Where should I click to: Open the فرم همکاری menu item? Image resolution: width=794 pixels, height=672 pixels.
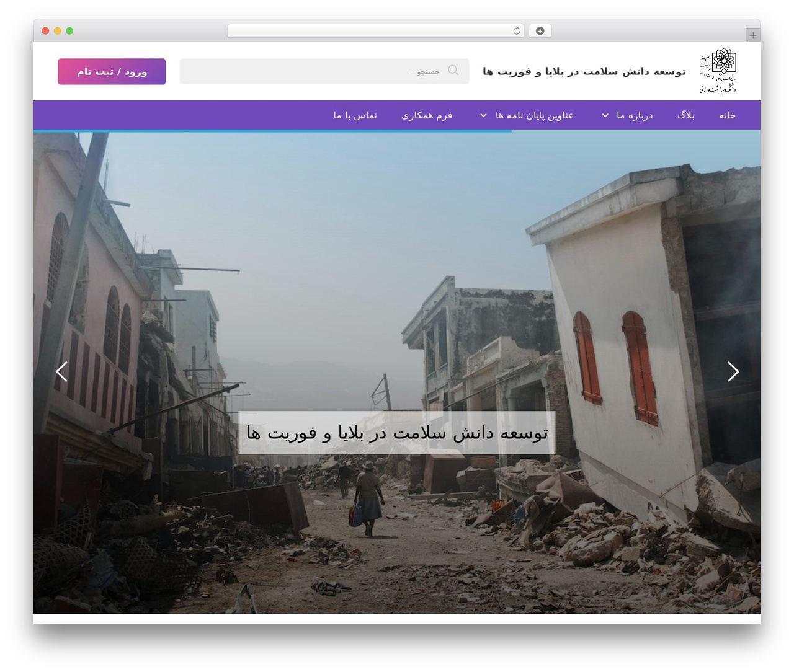tap(427, 115)
